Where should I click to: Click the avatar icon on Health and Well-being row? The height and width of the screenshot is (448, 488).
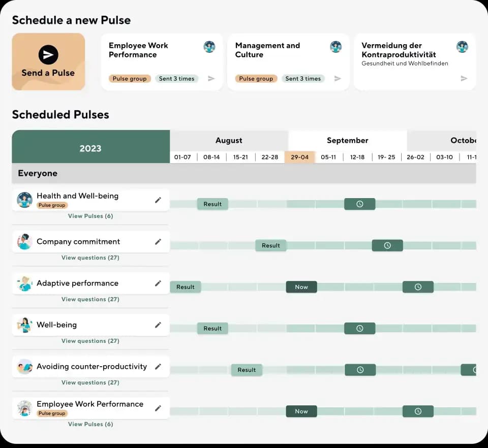click(24, 200)
